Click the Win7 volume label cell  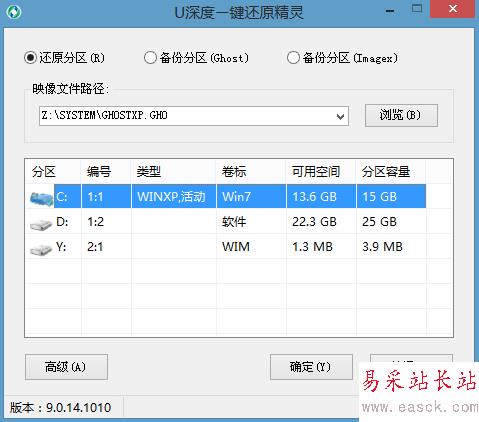251,196
